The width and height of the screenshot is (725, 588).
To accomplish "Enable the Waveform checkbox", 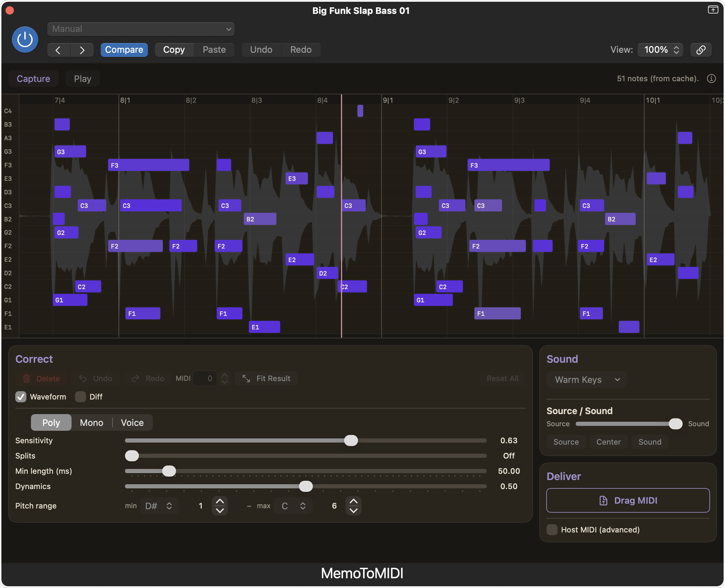I will (21, 397).
